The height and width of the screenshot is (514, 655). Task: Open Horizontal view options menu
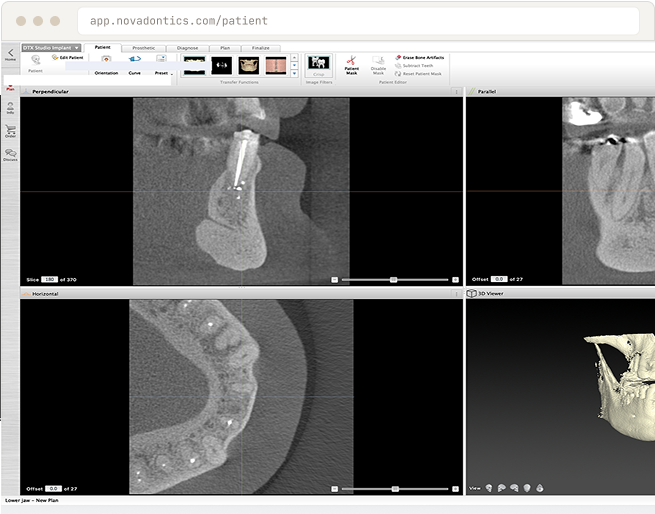(456, 294)
